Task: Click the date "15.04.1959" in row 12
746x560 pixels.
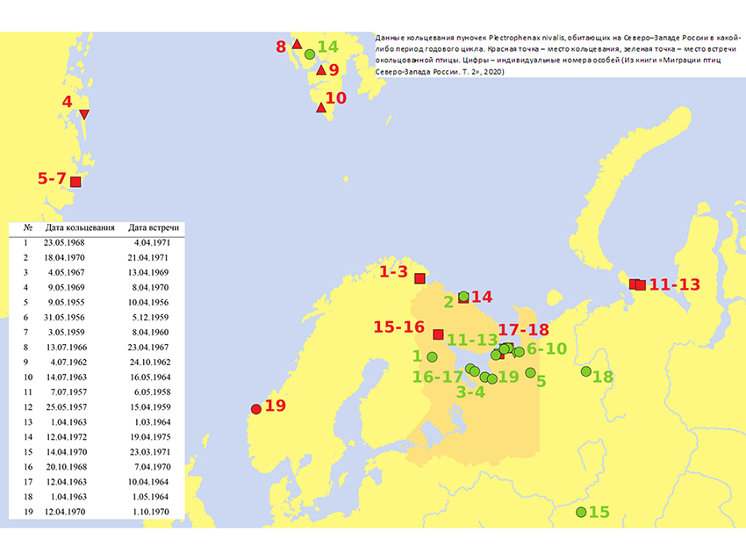Action: (150, 407)
